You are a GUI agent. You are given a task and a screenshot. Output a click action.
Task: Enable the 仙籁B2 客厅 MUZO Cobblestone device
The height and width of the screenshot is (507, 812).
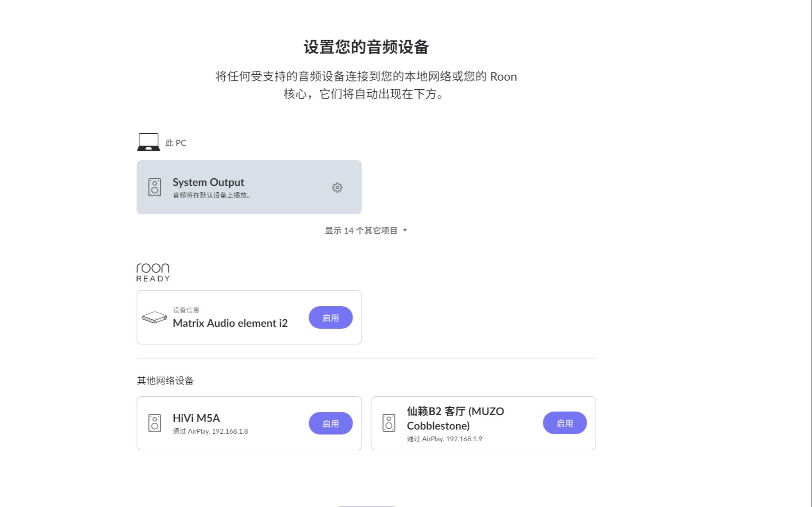565,423
